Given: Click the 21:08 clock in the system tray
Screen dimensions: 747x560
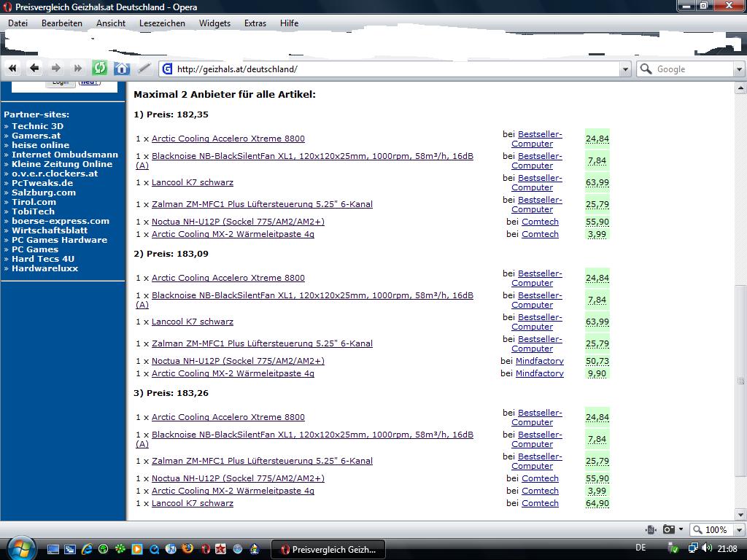Looking at the screenshot, I should coord(727,549).
